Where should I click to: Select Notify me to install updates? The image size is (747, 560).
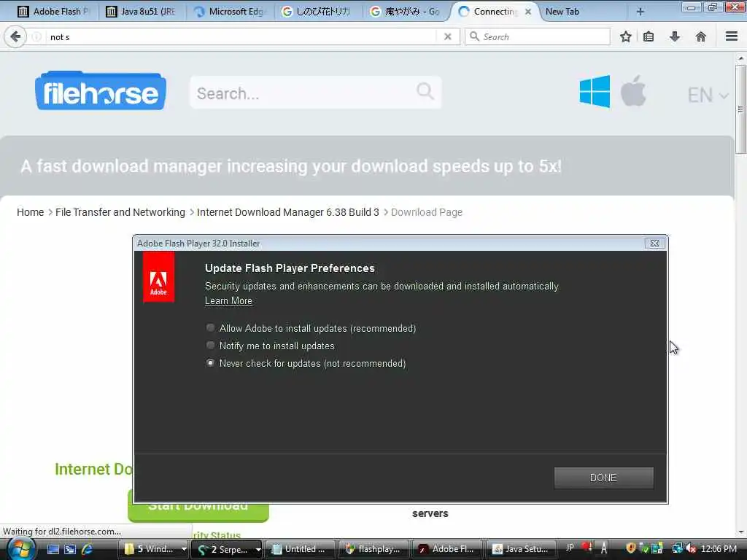(210, 345)
